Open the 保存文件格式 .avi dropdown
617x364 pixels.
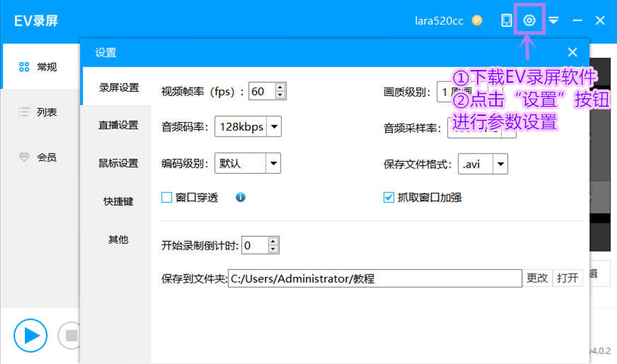click(500, 164)
